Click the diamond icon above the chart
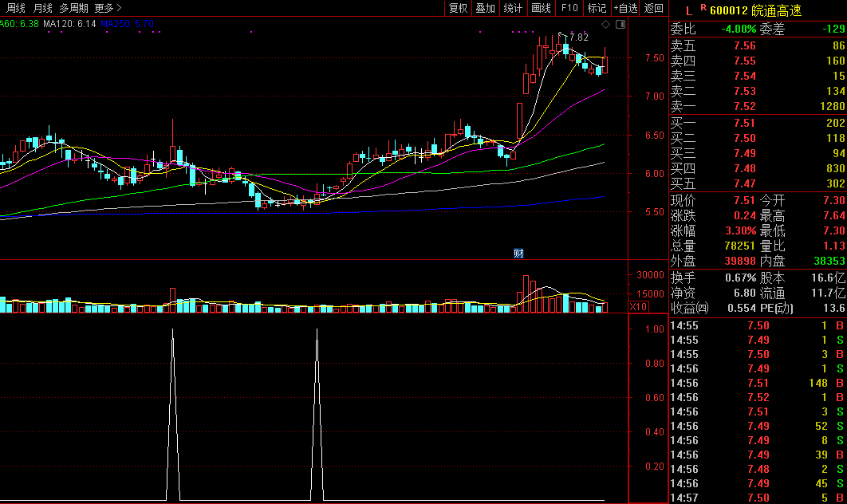Screen dimensions: 847x504 coord(605,24)
